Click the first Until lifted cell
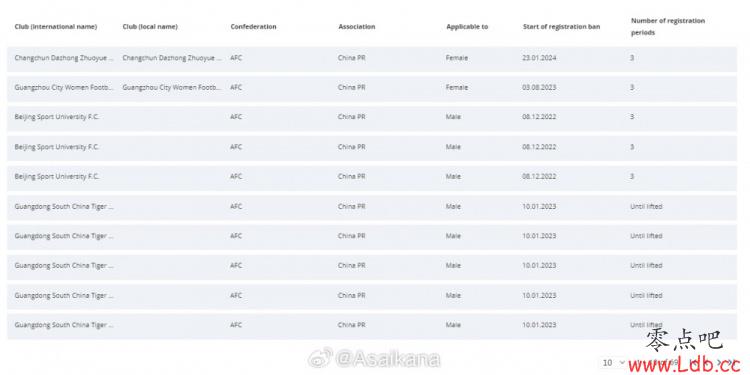This screenshot has height=375, width=750. click(x=646, y=207)
